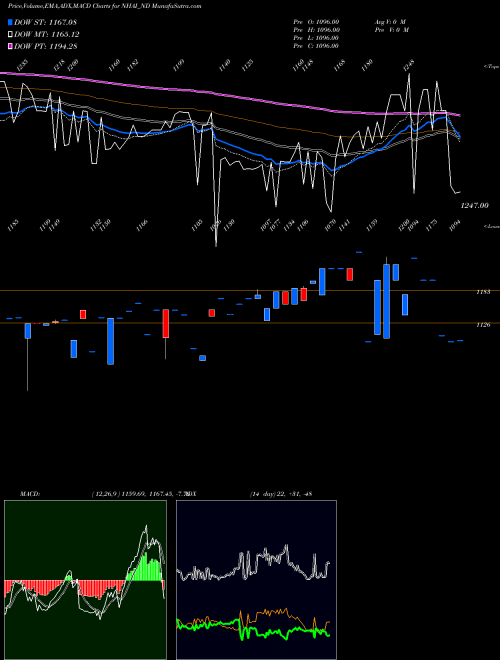500x660 pixels.
Task: Open the green MACD histogram panel
Action: pyautogui.click(x=85, y=580)
